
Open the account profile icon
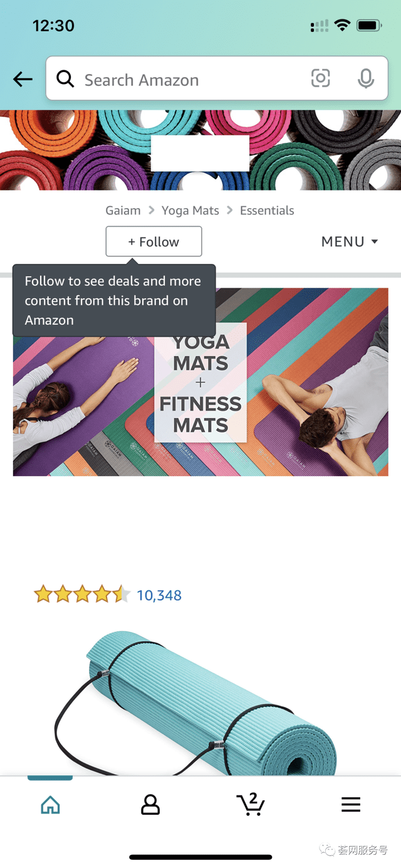coord(150,805)
